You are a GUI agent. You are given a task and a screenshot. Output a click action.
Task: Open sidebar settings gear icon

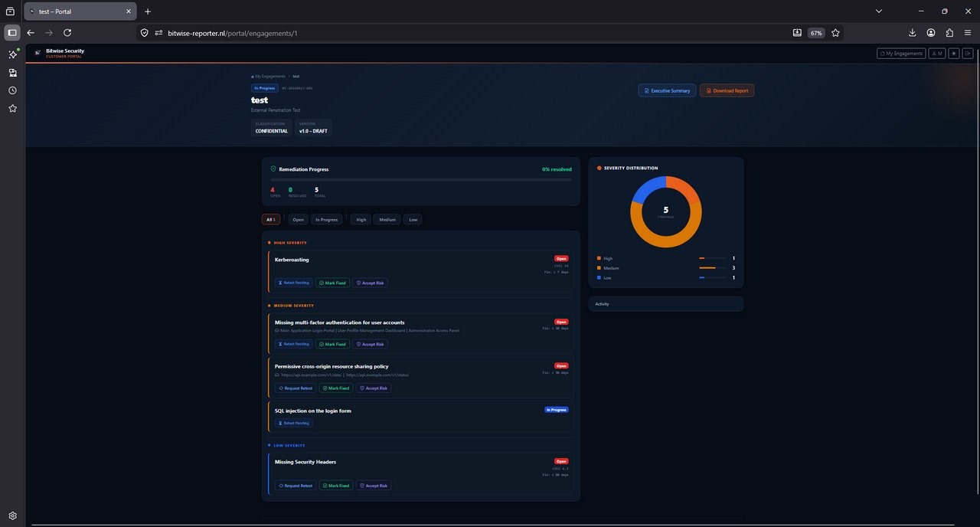(12, 516)
